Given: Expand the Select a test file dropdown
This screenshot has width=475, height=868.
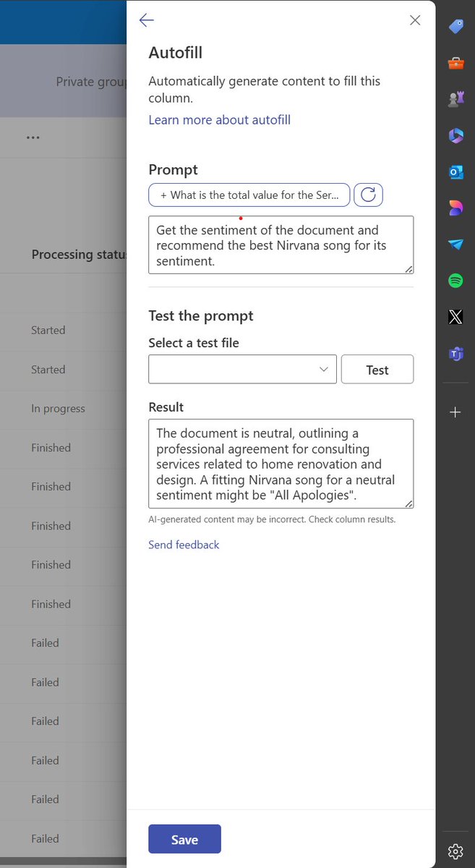Looking at the screenshot, I should pos(242,369).
